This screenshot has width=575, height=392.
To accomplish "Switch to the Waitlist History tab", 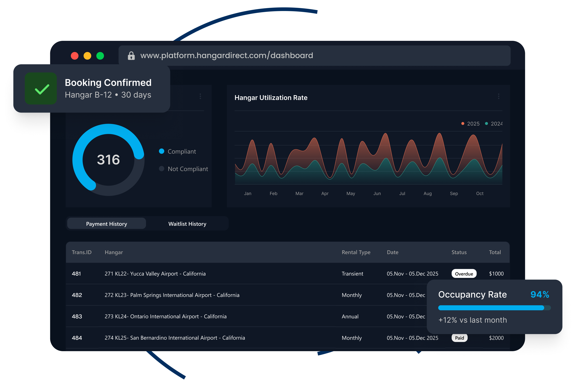I will (x=187, y=223).
